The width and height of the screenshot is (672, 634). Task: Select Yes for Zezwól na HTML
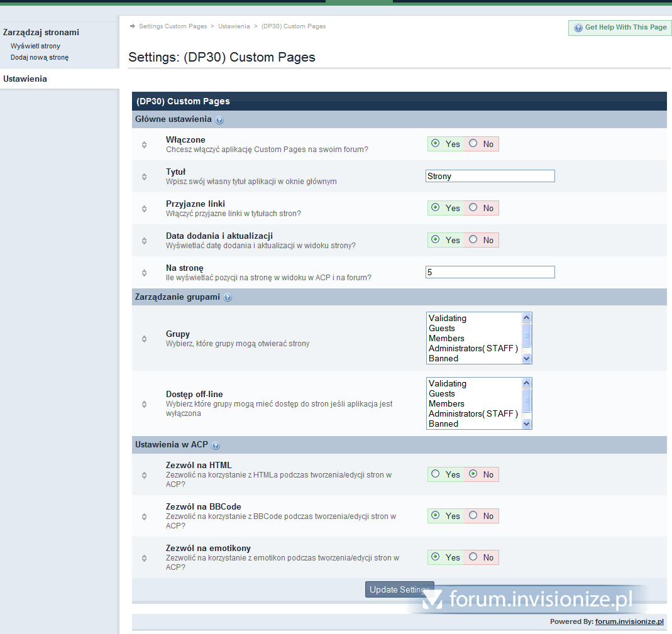pyautogui.click(x=435, y=474)
